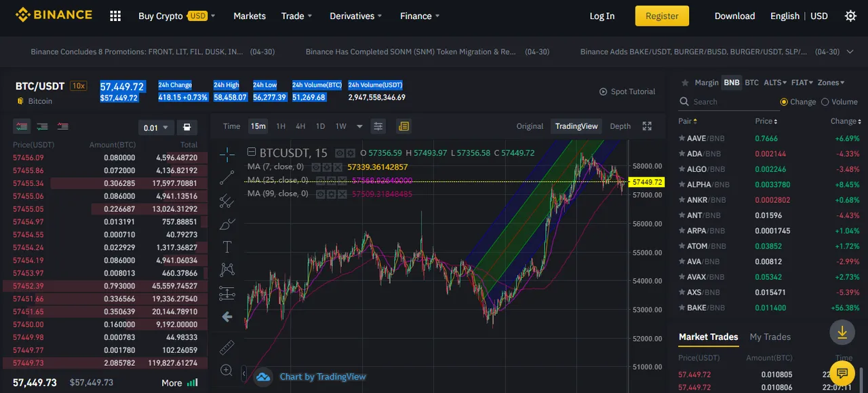Favorite the AAVE/BNB pair star

tap(682, 138)
